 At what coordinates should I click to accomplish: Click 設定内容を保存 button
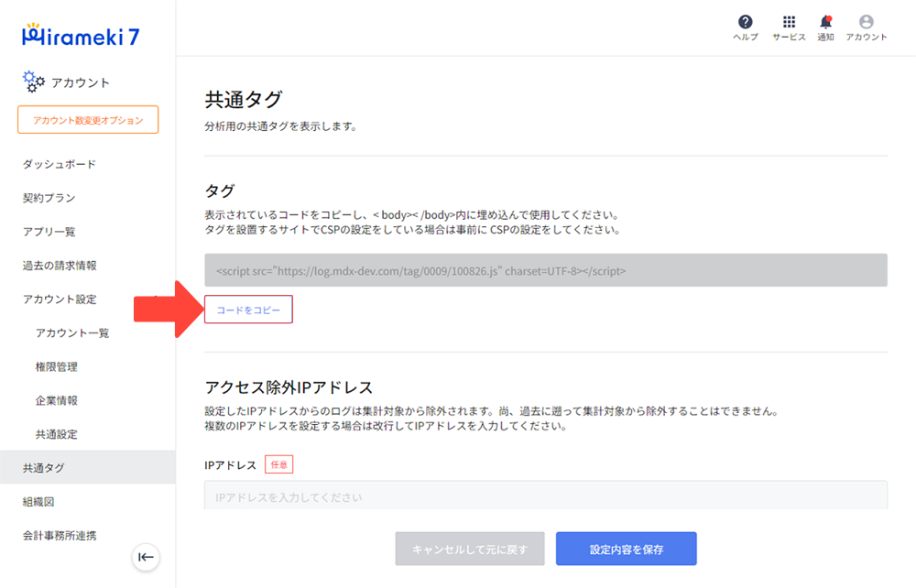pyautogui.click(x=627, y=549)
